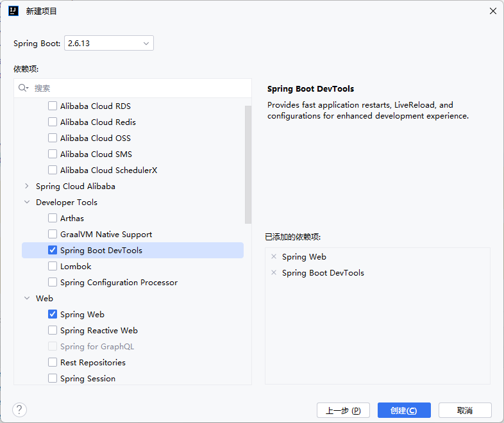
Task: Click the dependency search input field
Action: [x=133, y=88]
